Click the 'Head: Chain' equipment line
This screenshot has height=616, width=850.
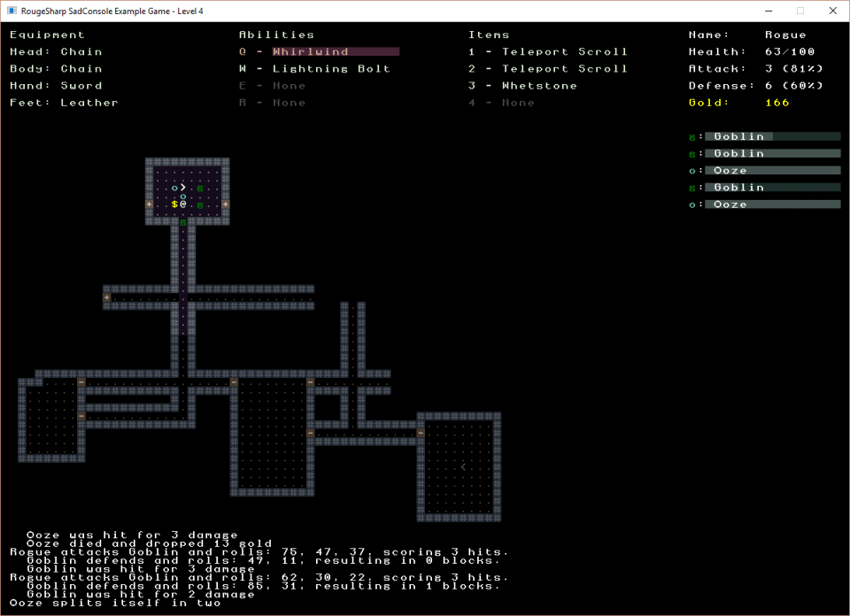[x=57, y=51]
